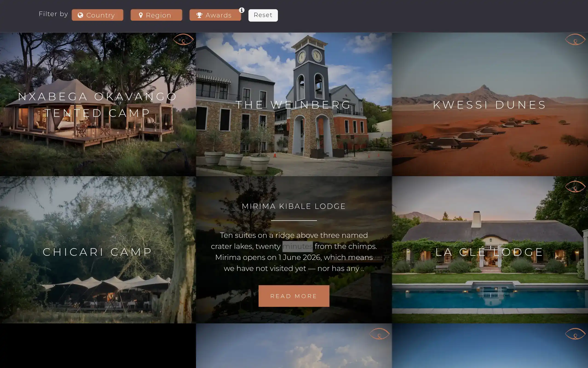Click the text "Mirima opens on 1 June 2026"

pyautogui.click(x=268, y=257)
